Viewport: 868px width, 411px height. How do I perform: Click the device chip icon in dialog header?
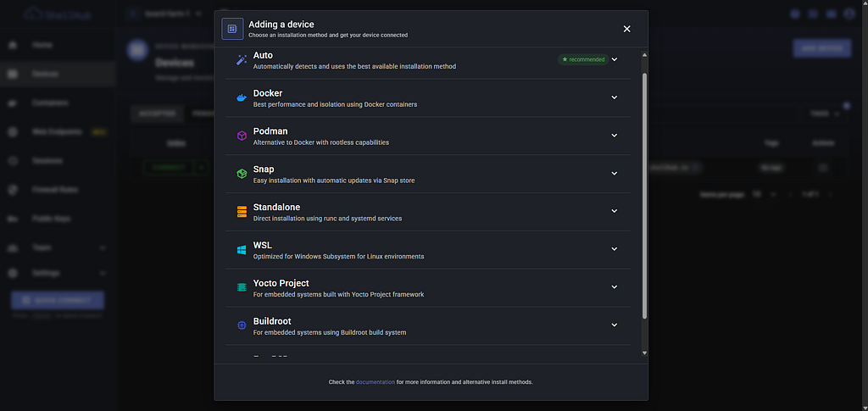tap(232, 29)
